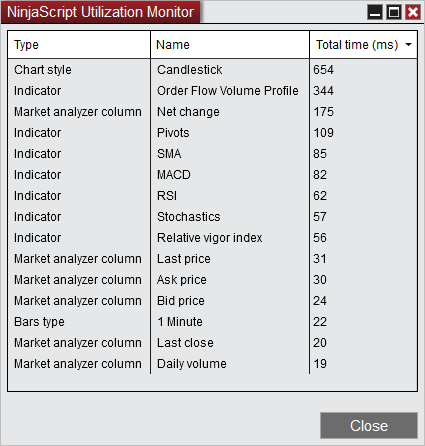Select the RSI indicator row
The height and width of the screenshot is (446, 425).
pyautogui.click(x=212, y=196)
